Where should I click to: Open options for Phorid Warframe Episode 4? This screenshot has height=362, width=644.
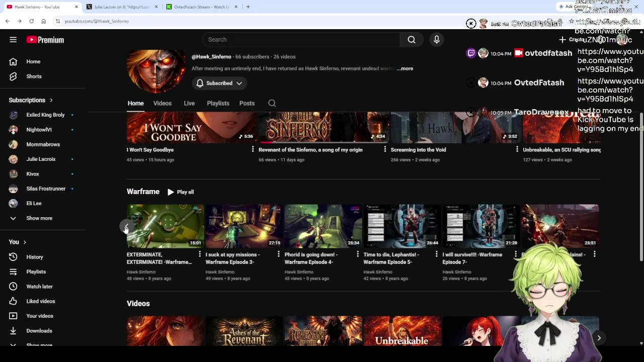point(357,254)
